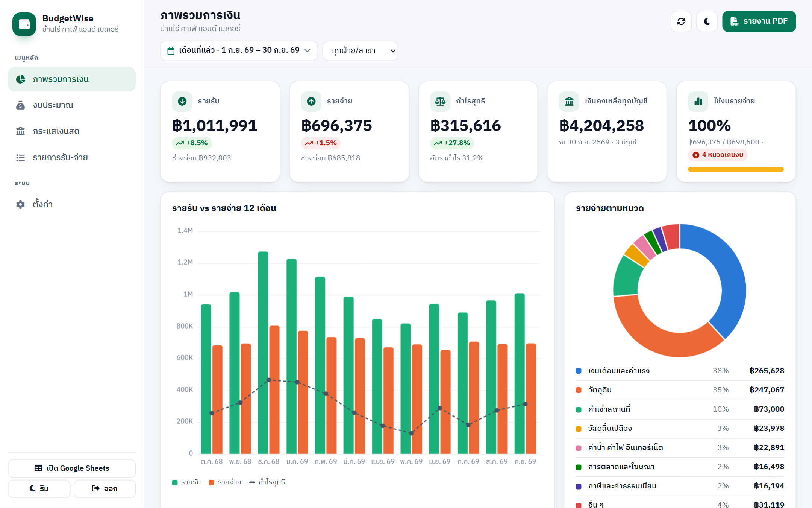Viewport: 812px width, 508px height.
Task: Click the bank icon on เงินคงเหลือทุกบัญชี card
Action: [x=569, y=101]
